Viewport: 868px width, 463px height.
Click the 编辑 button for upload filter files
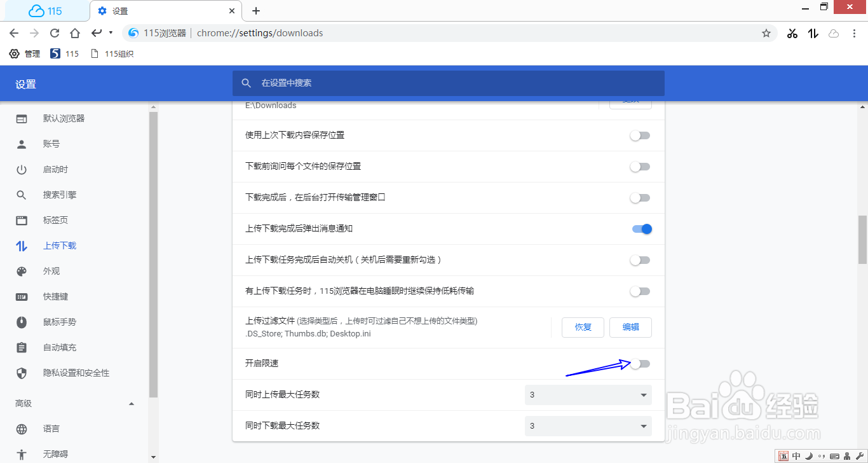[x=630, y=327]
